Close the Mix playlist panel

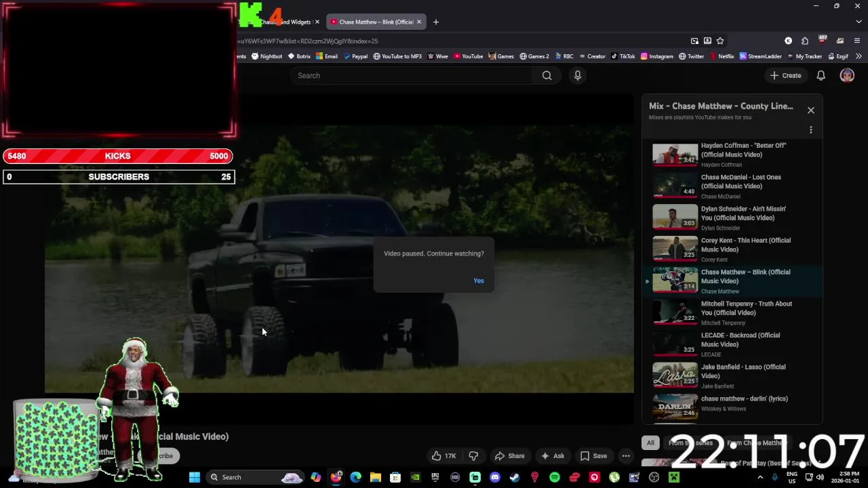(810, 110)
